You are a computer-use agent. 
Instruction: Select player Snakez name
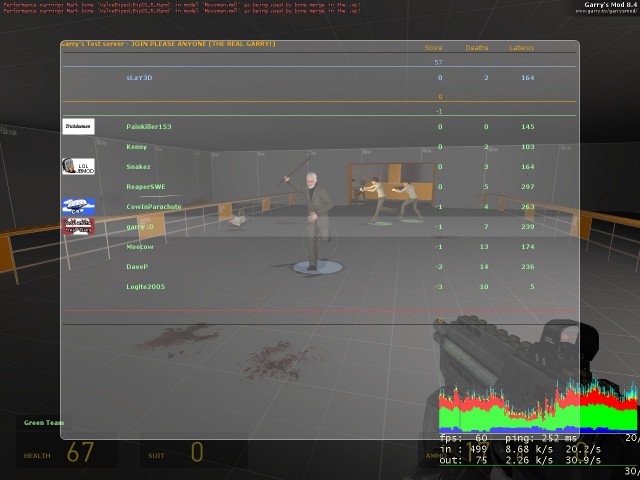138,167
